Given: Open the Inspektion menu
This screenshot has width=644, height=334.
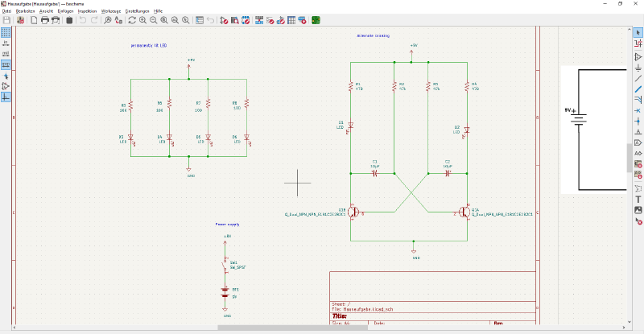Looking at the screenshot, I should pos(88,11).
